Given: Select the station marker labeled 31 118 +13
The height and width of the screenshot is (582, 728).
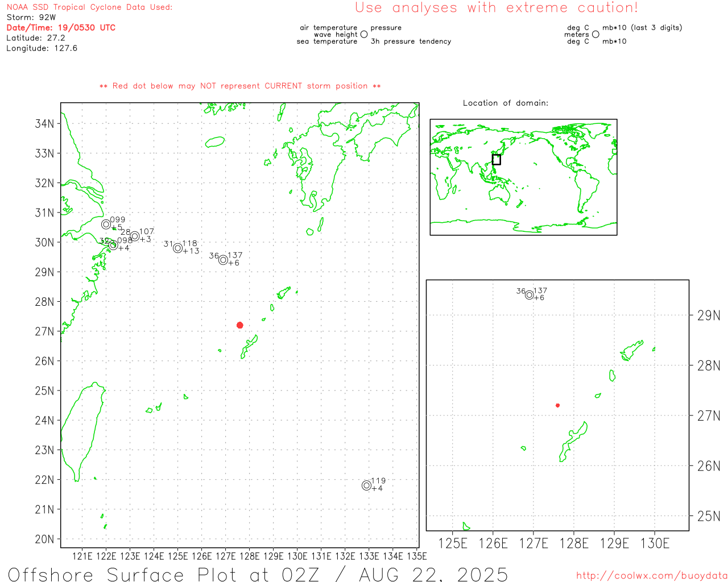Looking at the screenshot, I should (x=178, y=248).
